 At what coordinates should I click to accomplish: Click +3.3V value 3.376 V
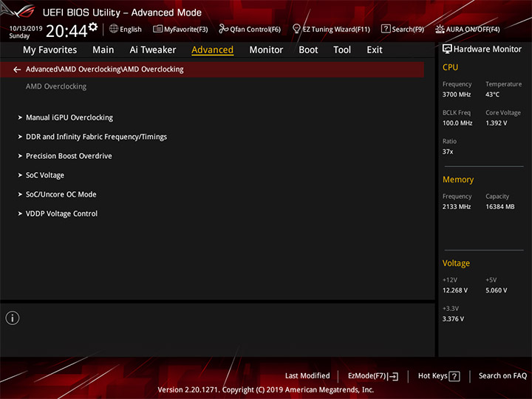[453, 319]
